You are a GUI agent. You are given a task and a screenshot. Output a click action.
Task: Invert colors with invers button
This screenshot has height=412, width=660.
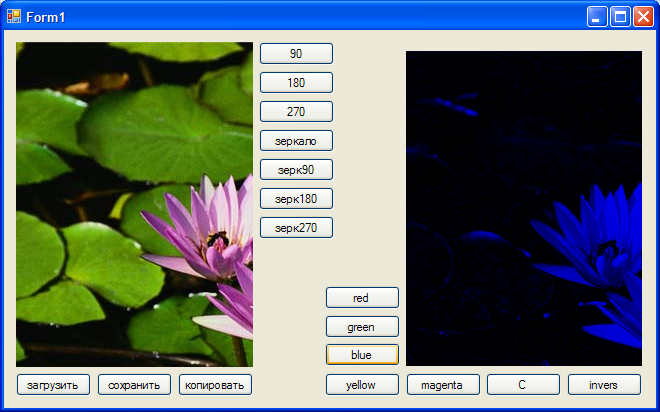604,385
